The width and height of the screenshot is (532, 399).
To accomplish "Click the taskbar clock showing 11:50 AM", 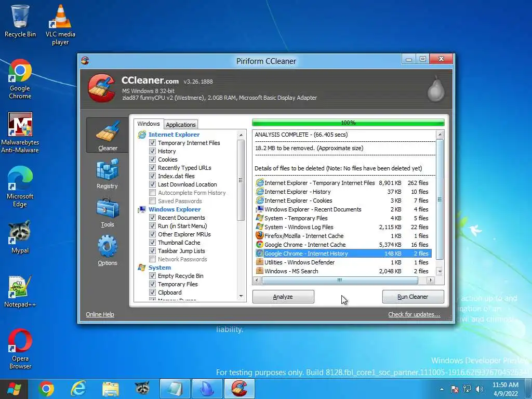I will (x=506, y=389).
